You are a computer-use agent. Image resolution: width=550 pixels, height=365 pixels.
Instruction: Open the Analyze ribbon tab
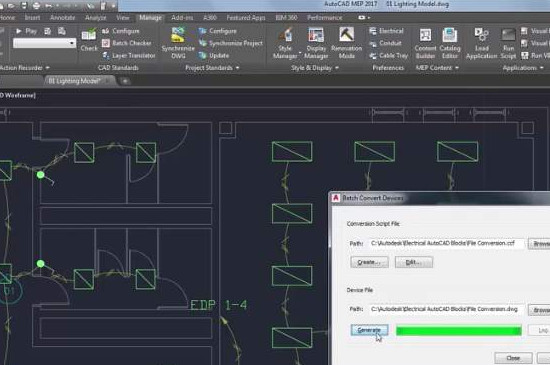click(x=95, y=18)
